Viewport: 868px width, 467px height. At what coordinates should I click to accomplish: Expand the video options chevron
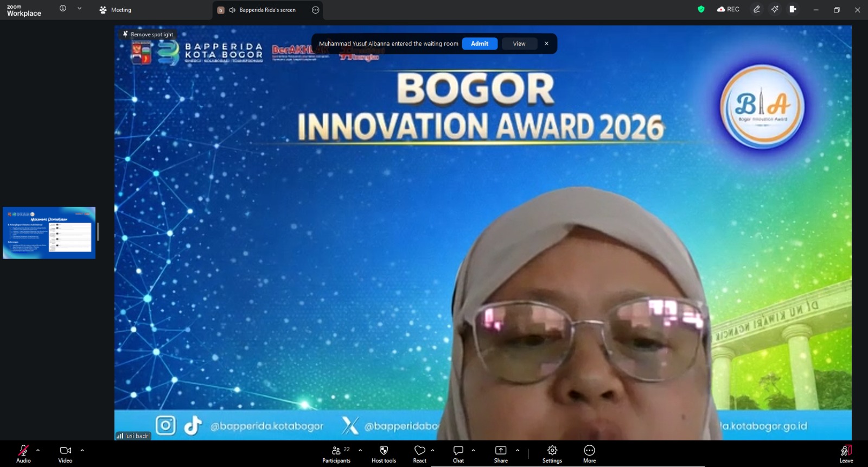pos(82,450)
